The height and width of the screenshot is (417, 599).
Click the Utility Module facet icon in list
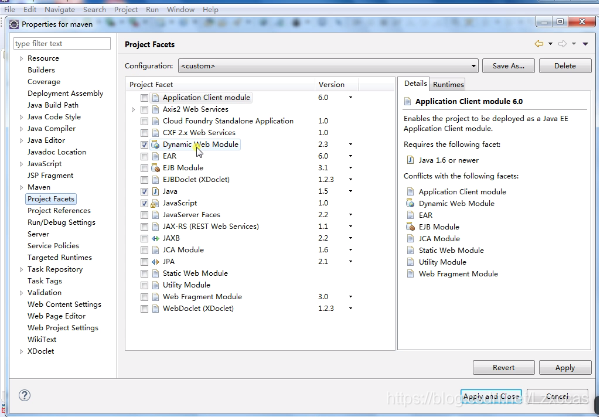pyautogui.click(x=155, y=285)
